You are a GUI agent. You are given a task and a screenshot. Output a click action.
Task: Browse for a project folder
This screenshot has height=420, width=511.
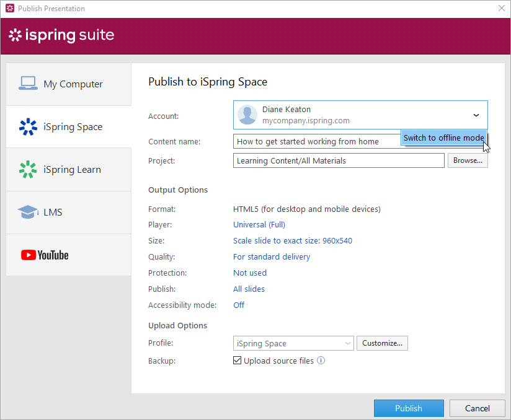[x=468, y=160]
